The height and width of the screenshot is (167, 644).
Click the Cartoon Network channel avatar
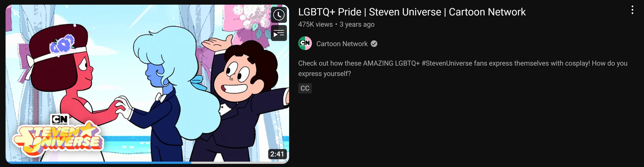(305, 43)
